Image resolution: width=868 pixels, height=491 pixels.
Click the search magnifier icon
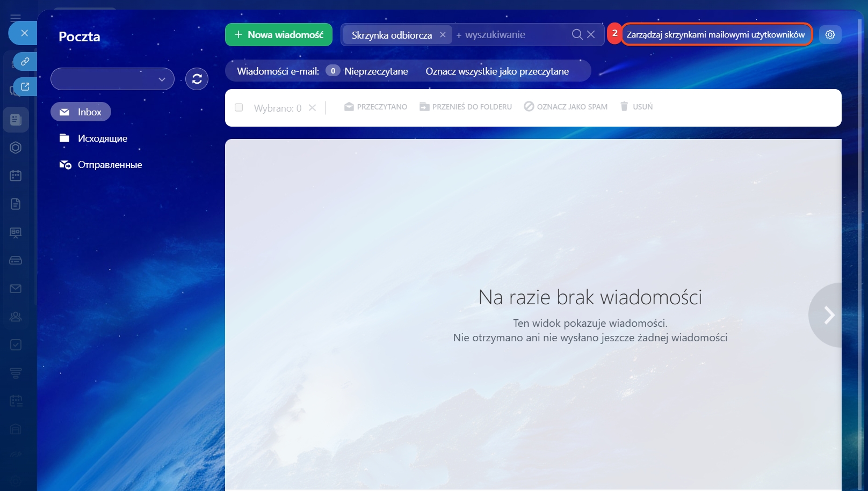[577, 34]
